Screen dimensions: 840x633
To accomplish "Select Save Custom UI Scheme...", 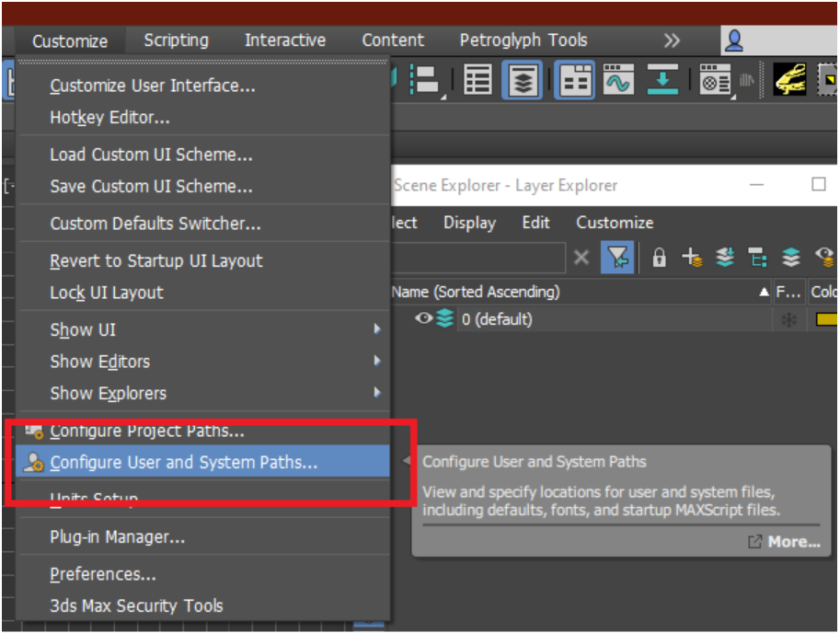I will [x=203, y=186].
